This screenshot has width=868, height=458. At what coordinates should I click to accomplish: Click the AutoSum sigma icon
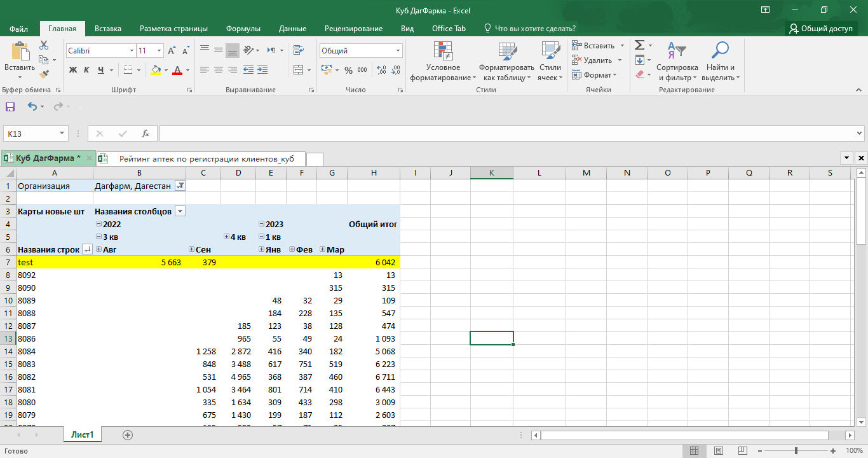pyautogui.click(x=639, y=45)
